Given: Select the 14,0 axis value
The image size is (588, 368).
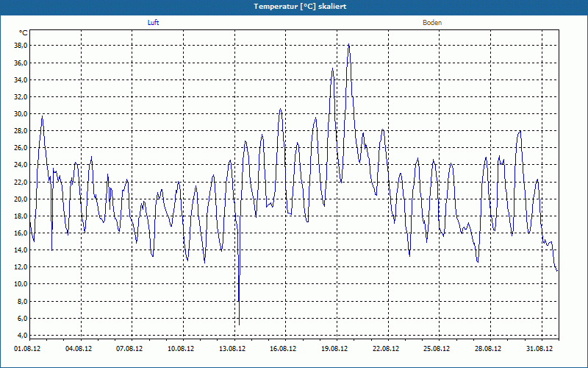Looking at the screenshot, I should (21, 250).
